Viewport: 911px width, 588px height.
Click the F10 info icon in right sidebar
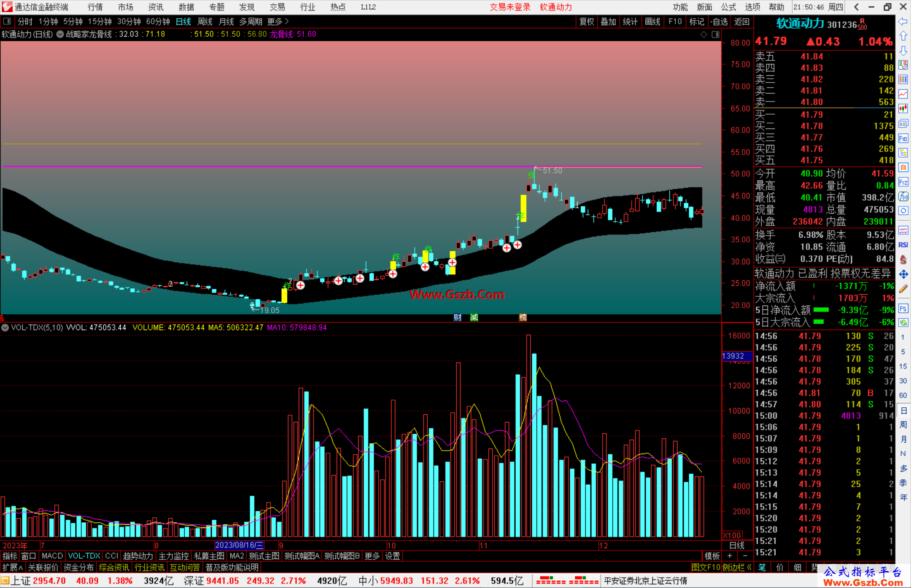pyautogui.click(x=903, y=138)
